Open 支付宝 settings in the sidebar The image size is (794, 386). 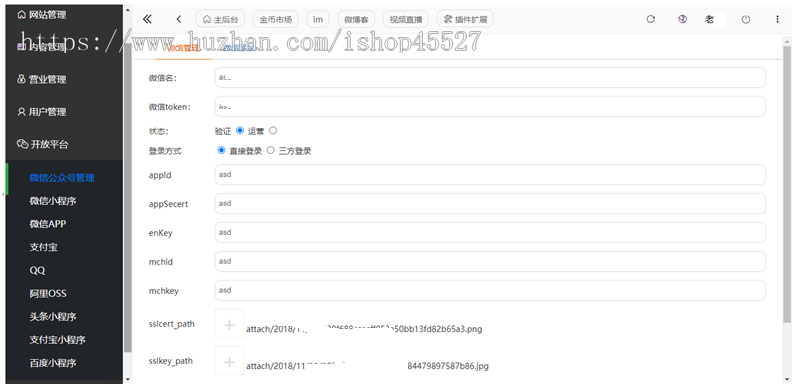pyautogui.click(x=44, y=247)
